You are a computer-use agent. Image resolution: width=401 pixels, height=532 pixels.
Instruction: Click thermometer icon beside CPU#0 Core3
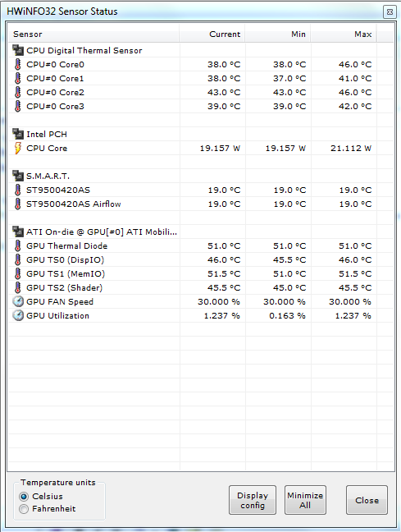(17, 106)
